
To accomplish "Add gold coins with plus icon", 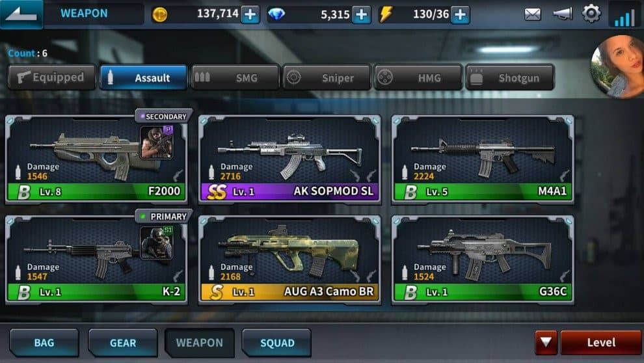I will pos(250,15).
